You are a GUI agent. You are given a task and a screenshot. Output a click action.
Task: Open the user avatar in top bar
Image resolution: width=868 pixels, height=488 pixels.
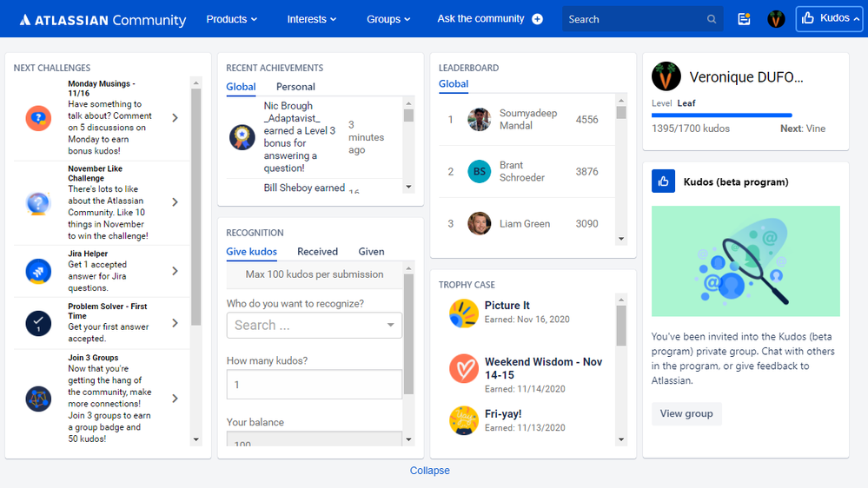[x=776, y=19]
